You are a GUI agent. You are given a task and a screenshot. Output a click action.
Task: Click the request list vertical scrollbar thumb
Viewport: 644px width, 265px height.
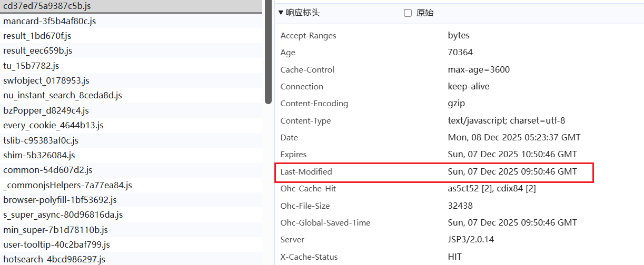[x=268, y=52]
